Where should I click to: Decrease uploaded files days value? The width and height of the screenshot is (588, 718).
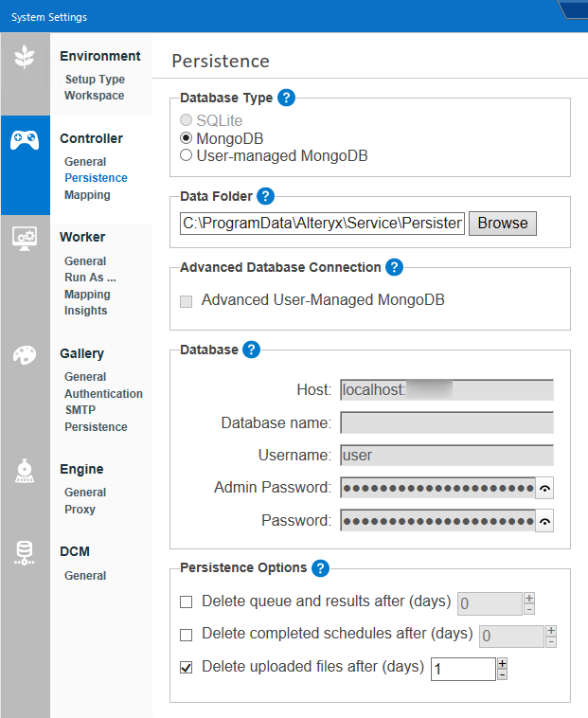click(502, 674)
